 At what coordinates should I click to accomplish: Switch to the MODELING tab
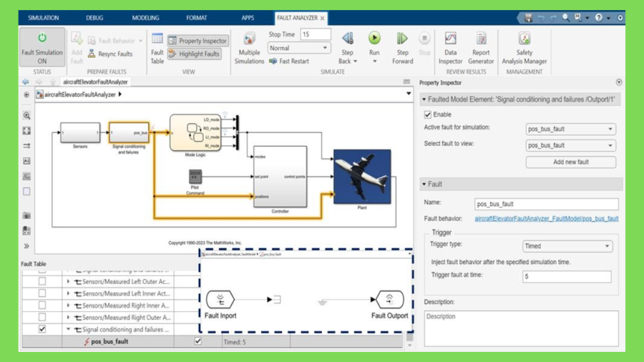(145, 18)
